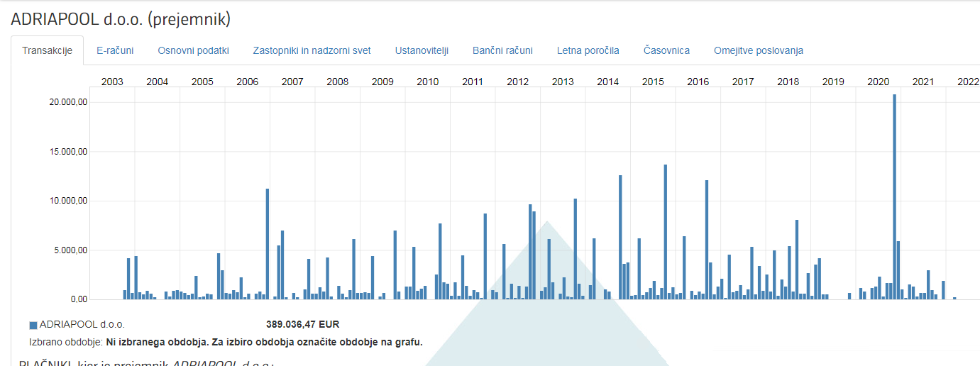
Task: Click the highest bar in 2015
Action: pos(665,234)
